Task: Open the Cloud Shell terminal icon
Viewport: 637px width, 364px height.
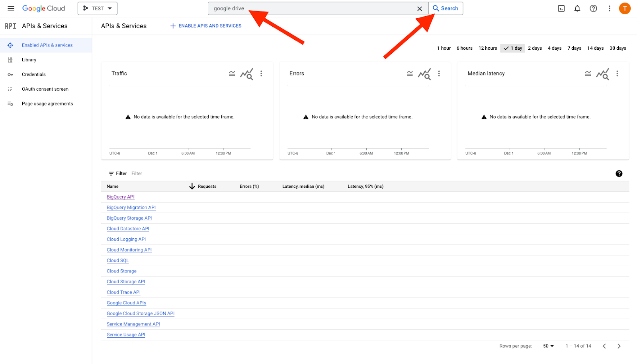Action: click(x=561, y=8)
